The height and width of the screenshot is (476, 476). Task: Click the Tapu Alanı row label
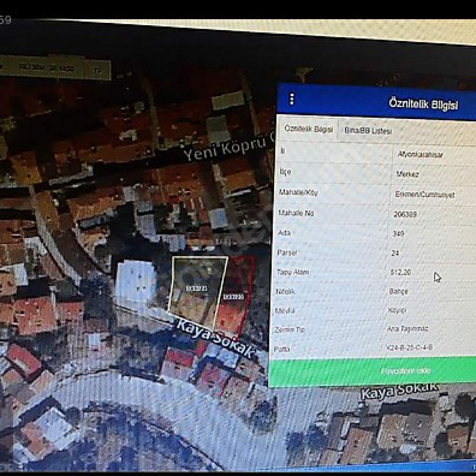coord(293,272)
